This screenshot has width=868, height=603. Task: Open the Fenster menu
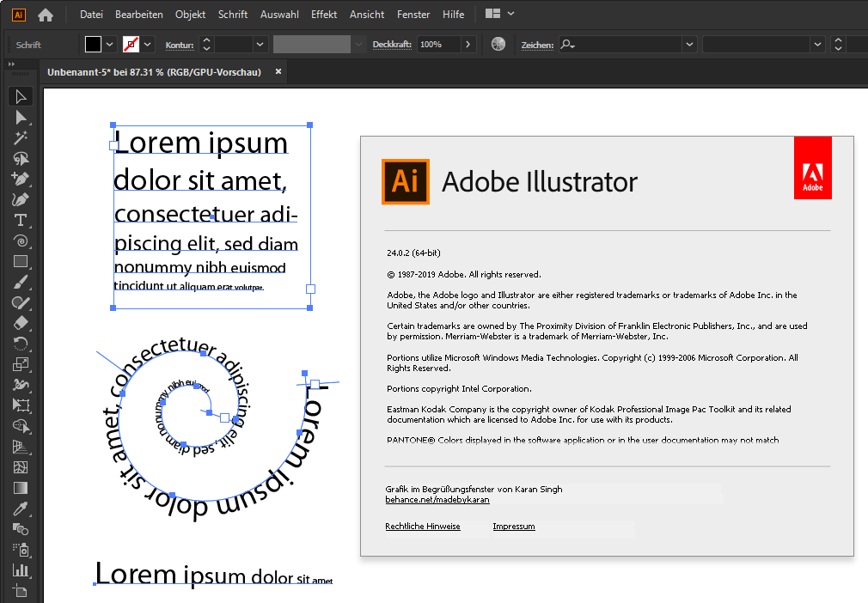(413, 15)
